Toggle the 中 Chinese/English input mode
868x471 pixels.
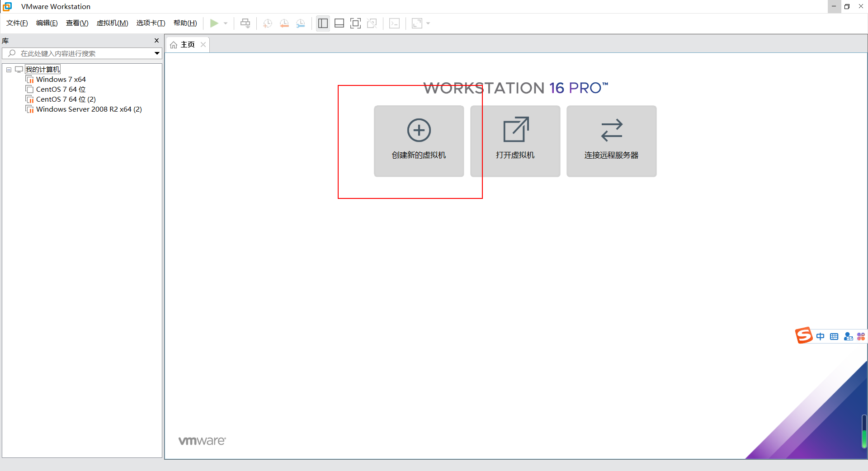pos(820,337)
